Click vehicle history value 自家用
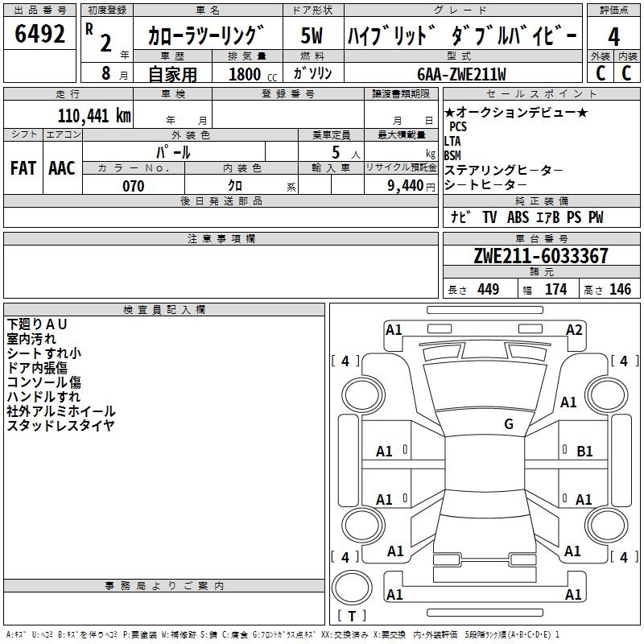Image resolution: width=644 pixels, height=644 pixels. point(172,74)
